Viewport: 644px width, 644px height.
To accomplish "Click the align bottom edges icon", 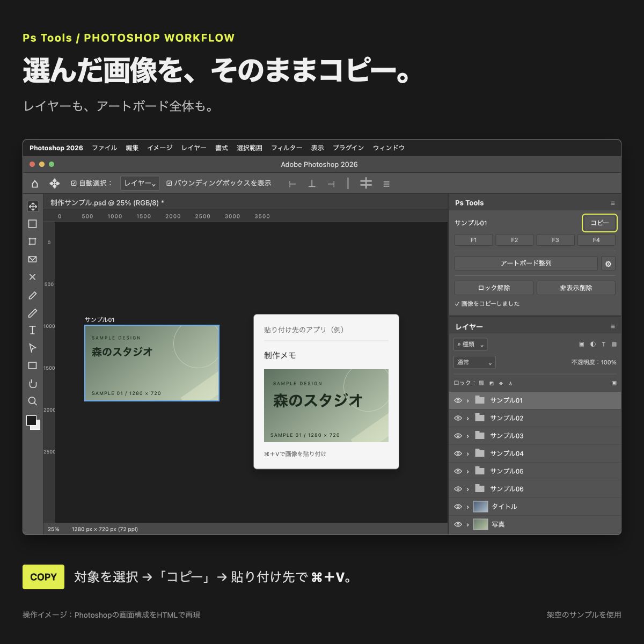I will click(312, 184).
